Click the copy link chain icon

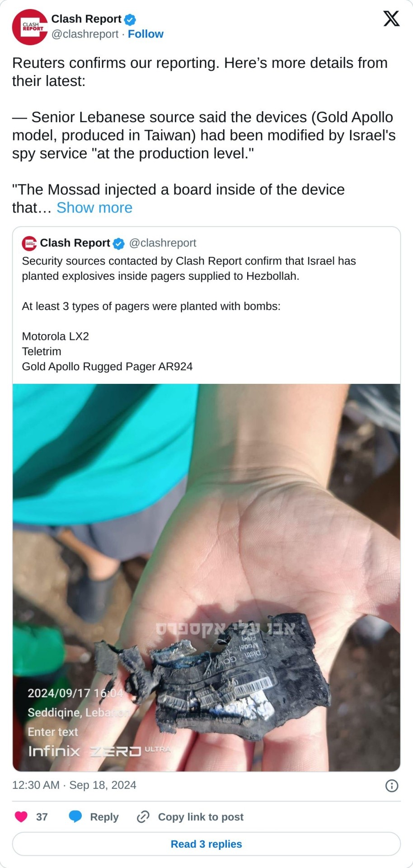click(x=143, y=816)
